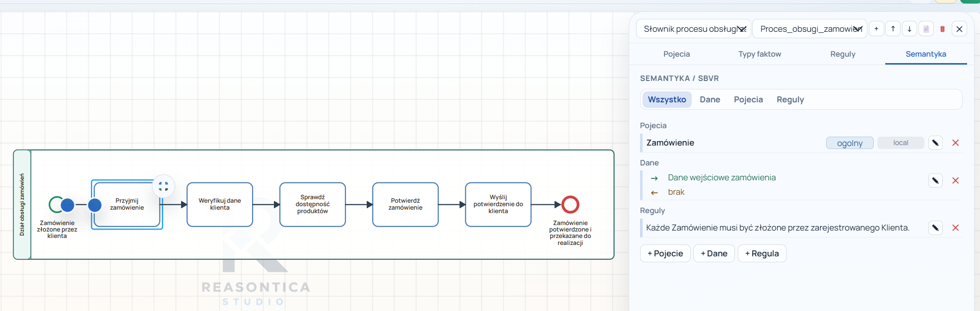Screen dimensions: 980x311
Task: Open the Słownik procesu obsługi dropdown
Action: pyautogui.click(x=694, y=29)
